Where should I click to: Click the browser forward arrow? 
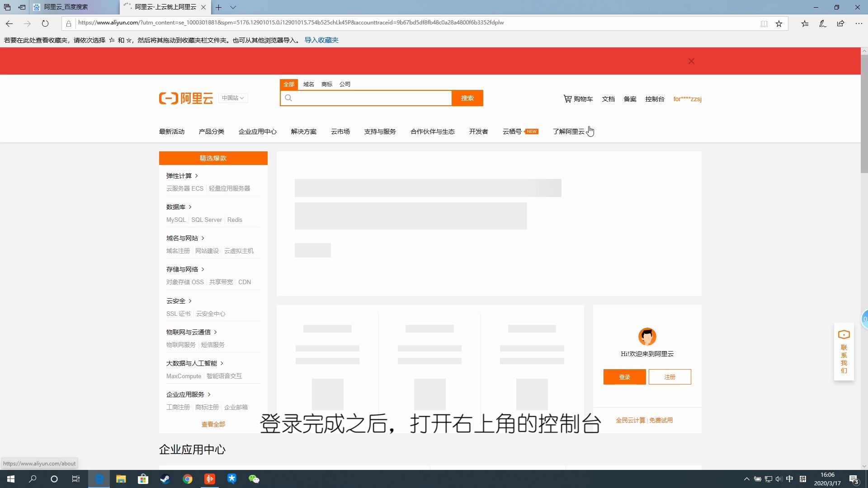point(27,23)
